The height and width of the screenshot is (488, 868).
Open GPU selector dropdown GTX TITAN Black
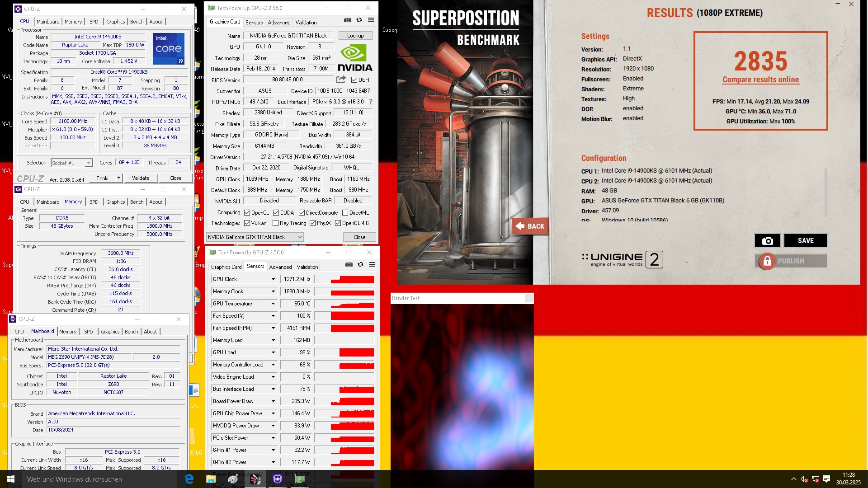click(255, 237)
